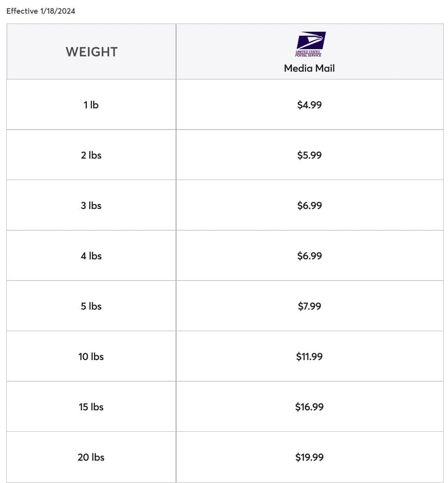The width and height of the screenshot is (448, 483).
Task: Click the Effective 1/18/2024 date text
Action: click(41, 11)
